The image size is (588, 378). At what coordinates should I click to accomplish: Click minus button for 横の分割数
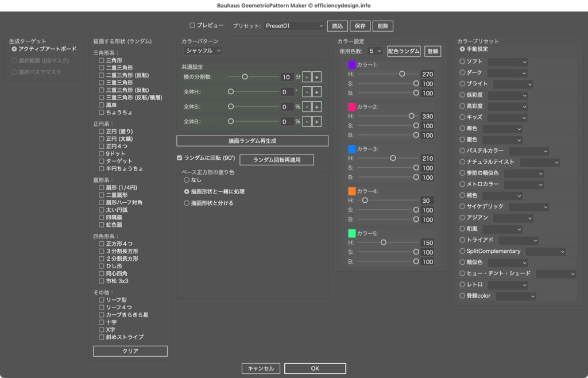(307, 77)
